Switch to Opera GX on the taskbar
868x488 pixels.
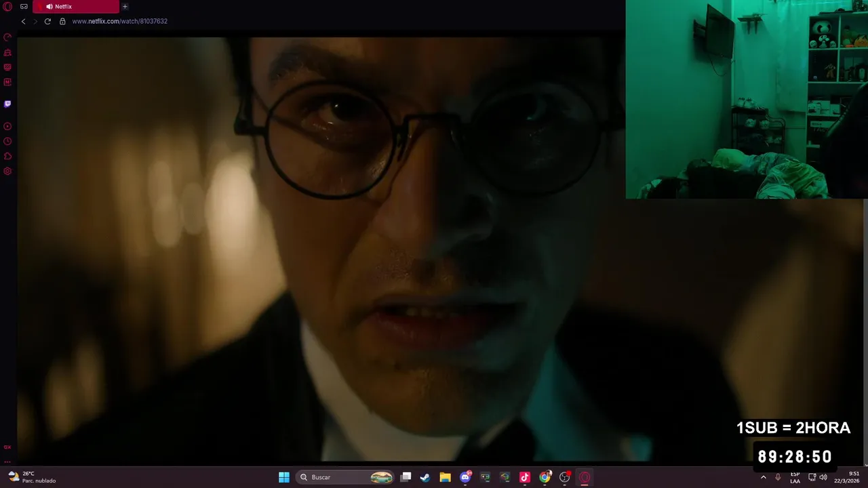585,477
